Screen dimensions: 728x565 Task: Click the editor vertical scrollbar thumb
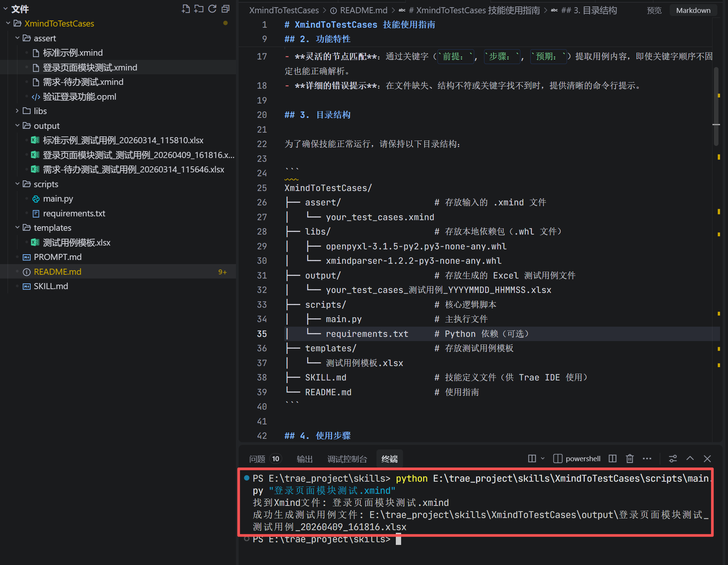716,106
